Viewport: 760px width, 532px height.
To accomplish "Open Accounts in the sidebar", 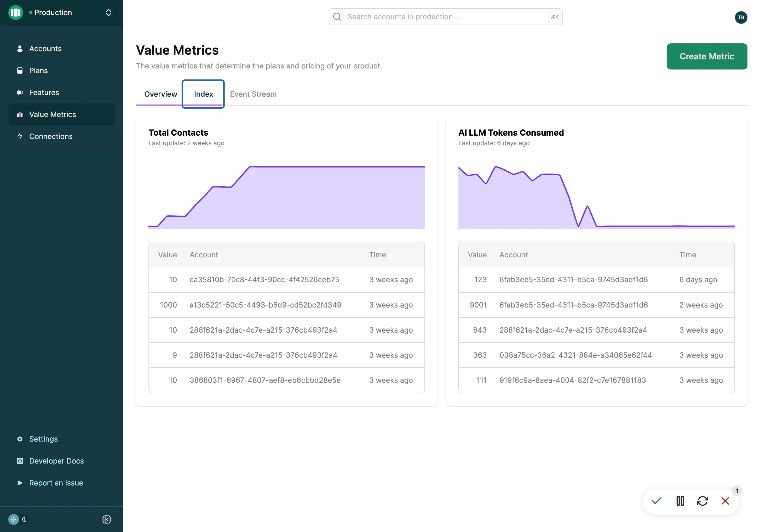I will tap(62, 49).
